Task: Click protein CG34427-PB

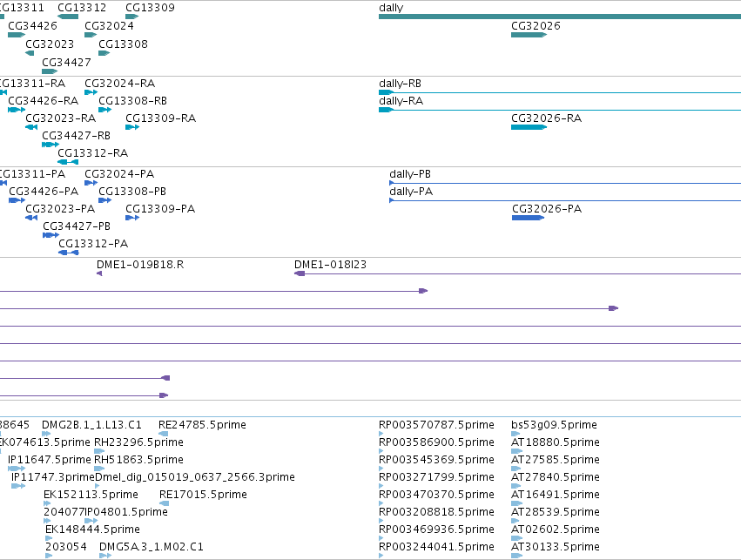Action: pos(51,235)
